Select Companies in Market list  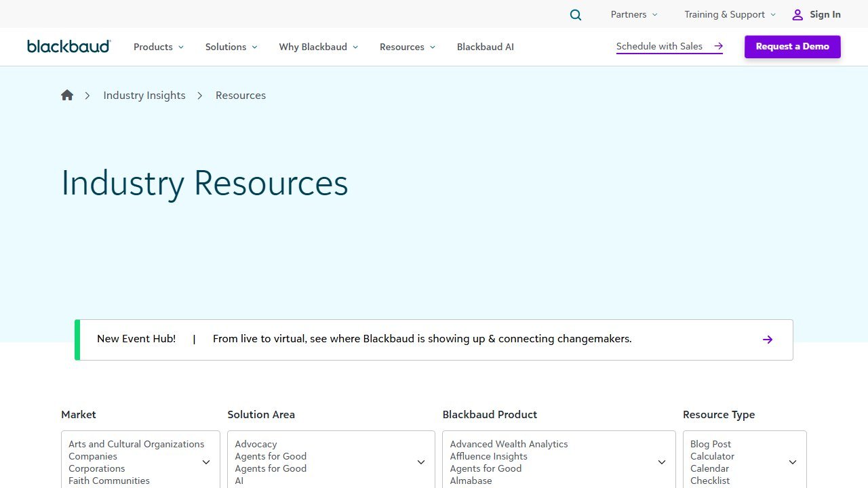tap(93, 456)
